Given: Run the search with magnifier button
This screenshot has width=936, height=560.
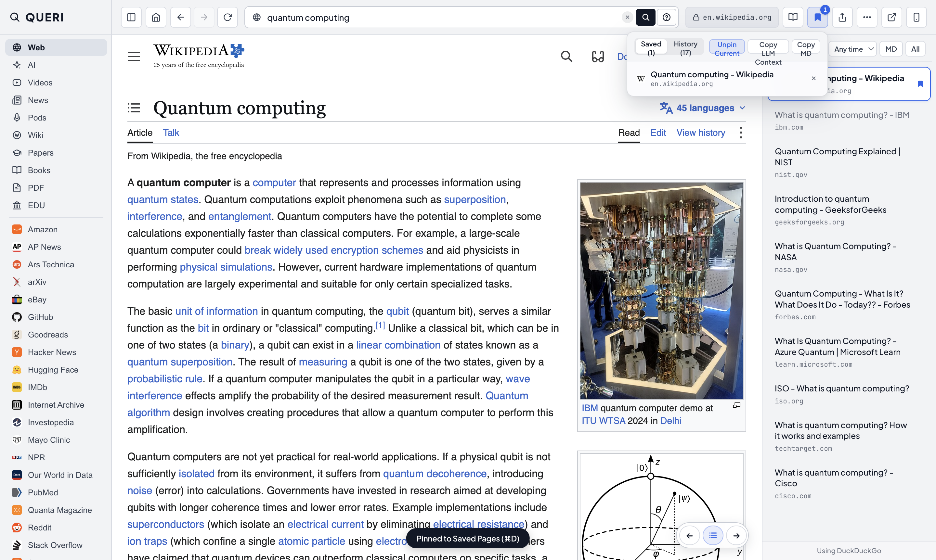Looking at the screenshot, I should click(645, 17).
